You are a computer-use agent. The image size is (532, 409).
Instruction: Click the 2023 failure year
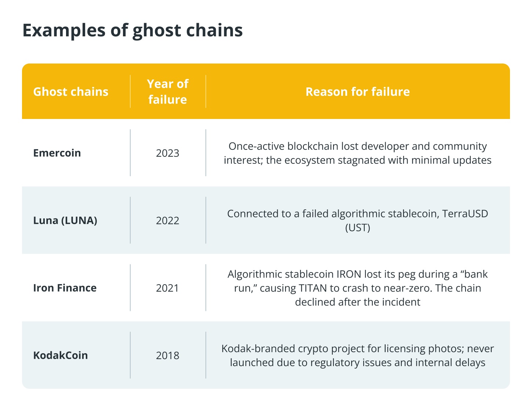click(167, 153)
